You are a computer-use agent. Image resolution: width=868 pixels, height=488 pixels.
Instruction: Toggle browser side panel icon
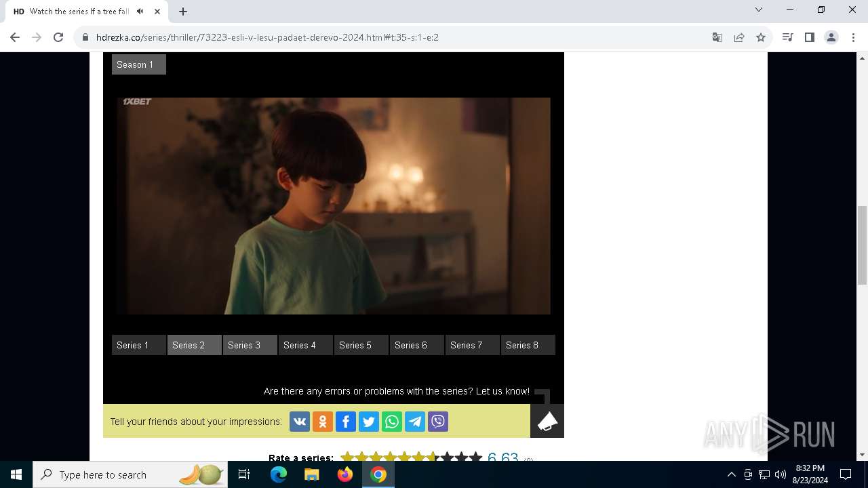(x=809, y=37)
